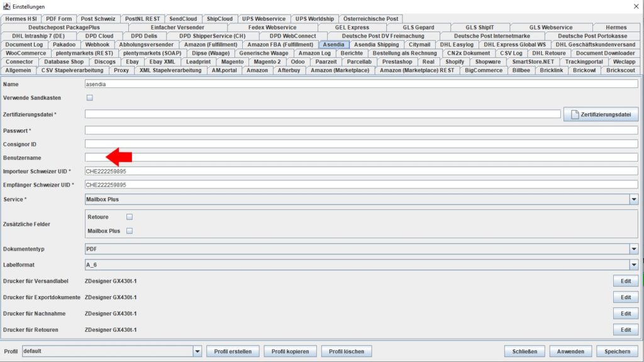The image size is (644, 362).
Task: Click the Einstellungen window title icon
Action: [x=6, y=6]
